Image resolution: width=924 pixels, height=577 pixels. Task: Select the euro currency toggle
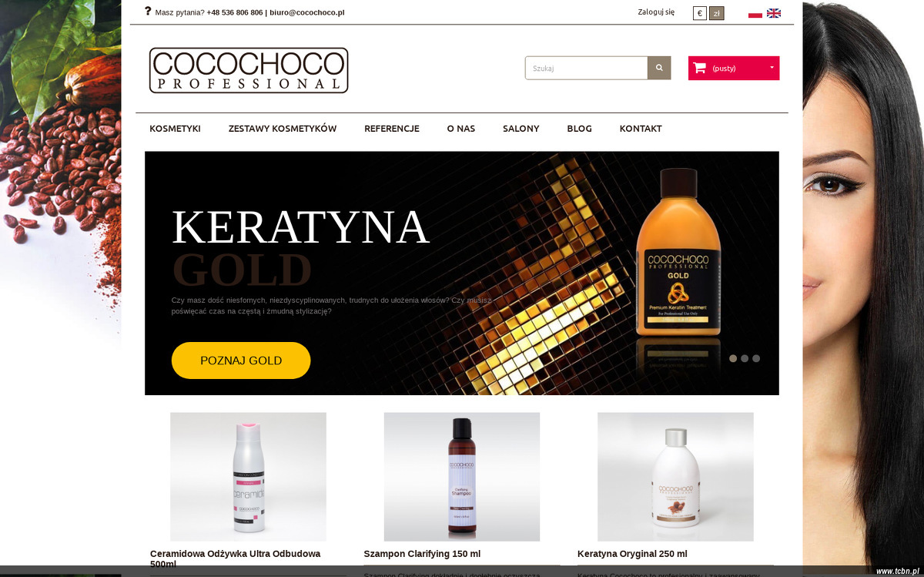click(x=700, y=13)
